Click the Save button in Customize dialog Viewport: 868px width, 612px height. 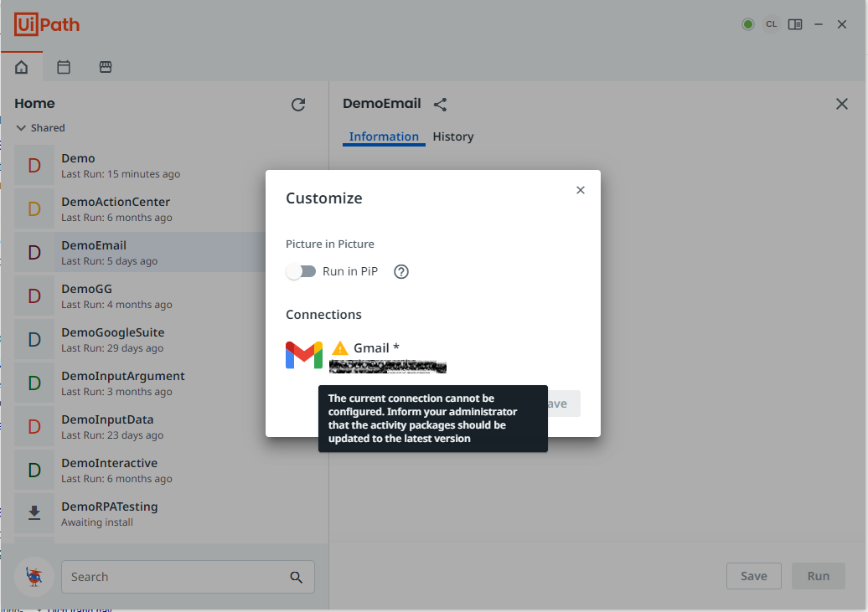pos(564,404)
